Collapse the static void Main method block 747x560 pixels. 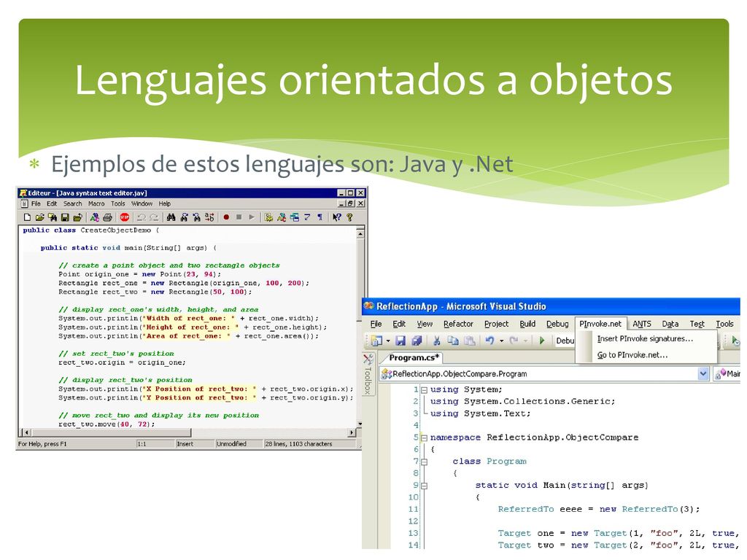click(424, 486)
